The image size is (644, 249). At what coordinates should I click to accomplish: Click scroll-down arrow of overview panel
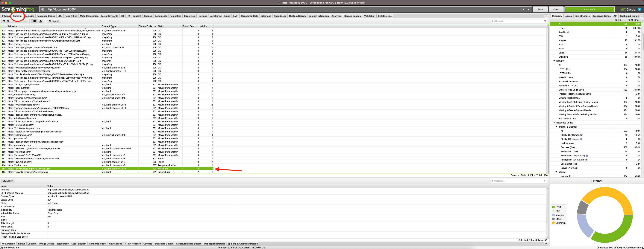click(643, 176)
